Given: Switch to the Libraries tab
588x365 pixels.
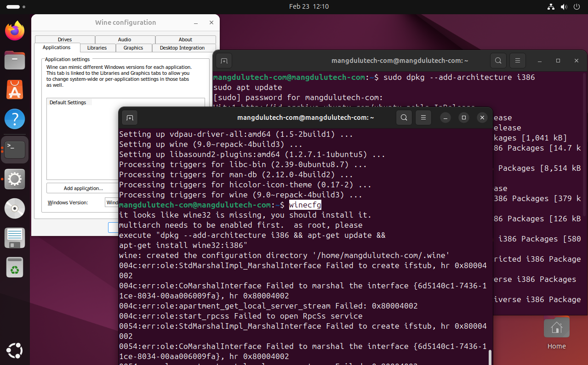Looking at the screenshot, I should (97, 48).
